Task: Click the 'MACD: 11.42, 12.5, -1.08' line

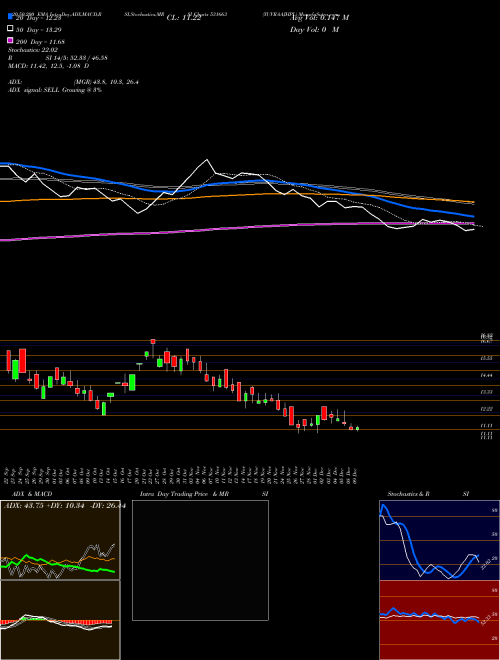Action: [x=48, y=66]
